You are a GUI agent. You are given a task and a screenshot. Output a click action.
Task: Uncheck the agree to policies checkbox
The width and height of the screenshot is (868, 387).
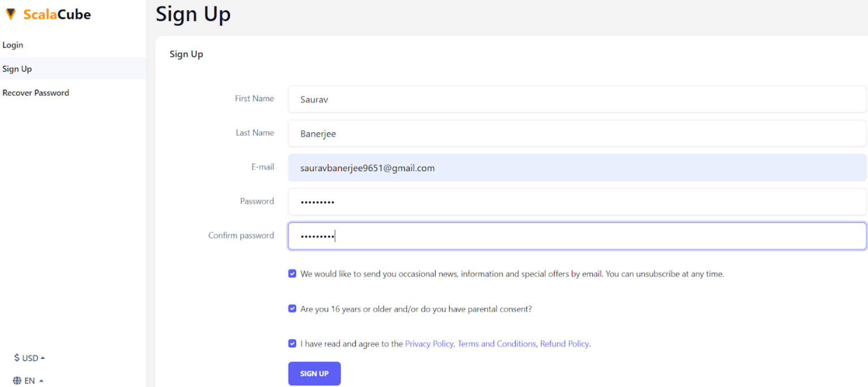tap(292, 343)
